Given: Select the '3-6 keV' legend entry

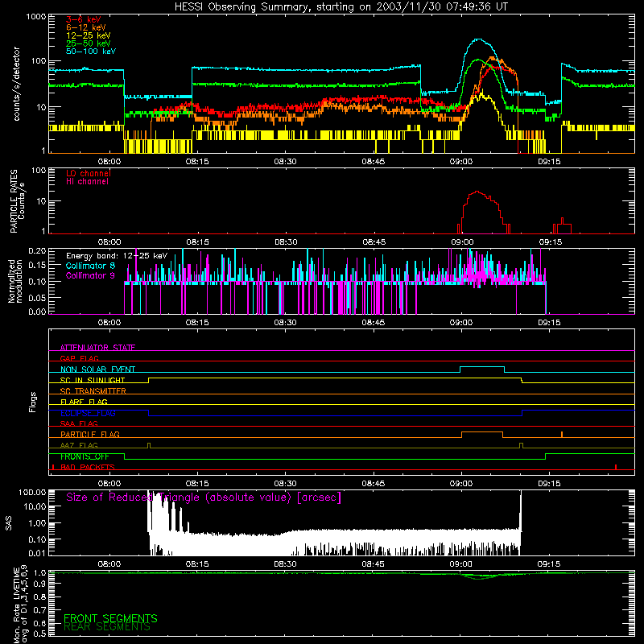Looking at the screenshot, I should point(83,19).
